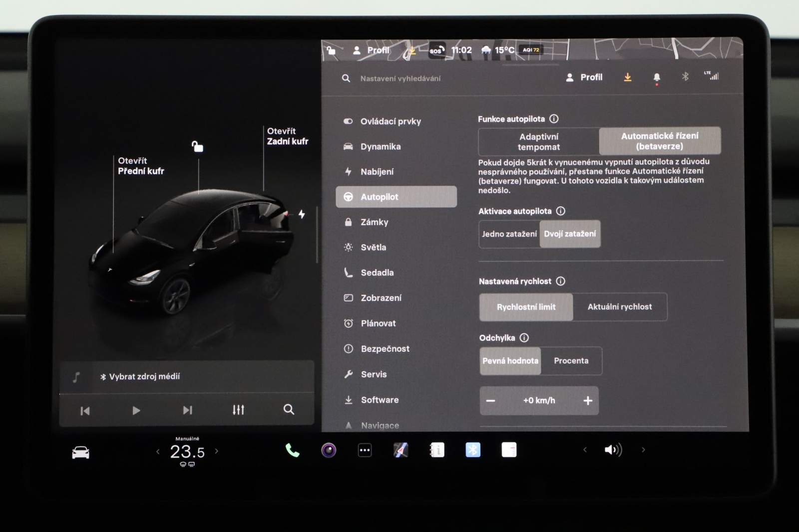Open the phone app from the bottom bar
Screen dimensions: 799x532
[292, 451]
